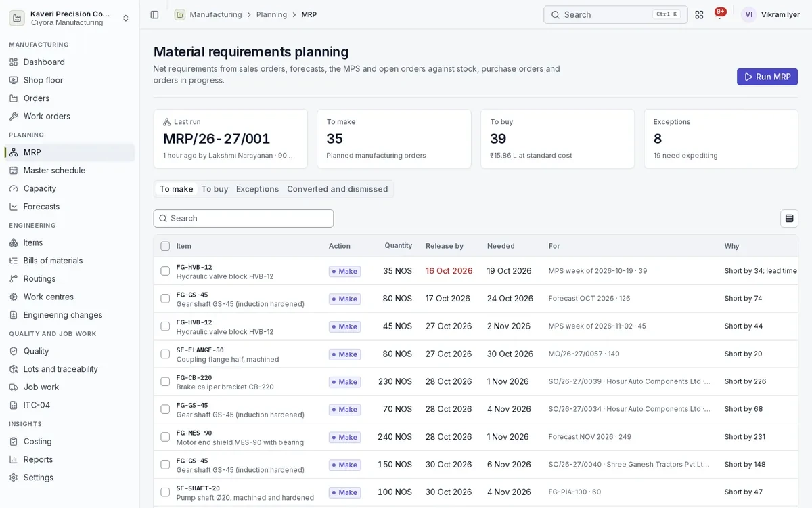
Task: Click the table density view icon
Action: coord(789,218)
